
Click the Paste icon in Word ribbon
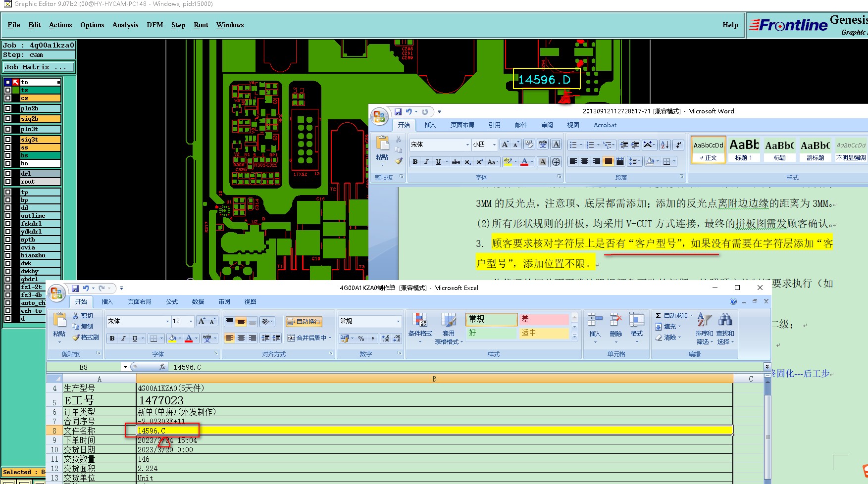click(x=382, y=144)
